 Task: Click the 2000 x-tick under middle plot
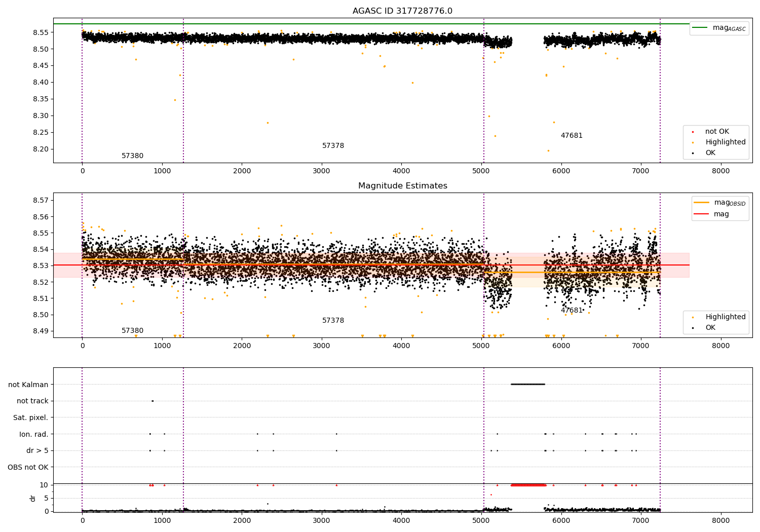click(x=242, y=346)
